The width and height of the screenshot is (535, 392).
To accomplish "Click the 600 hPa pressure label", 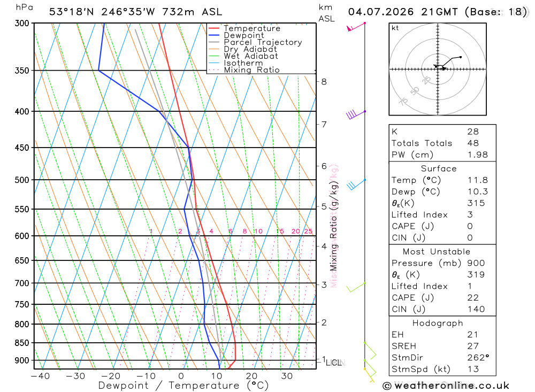I will coord(22,236).
